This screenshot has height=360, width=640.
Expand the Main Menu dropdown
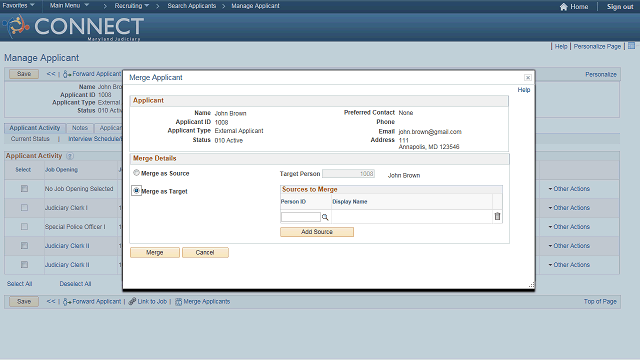click(69, 6)
